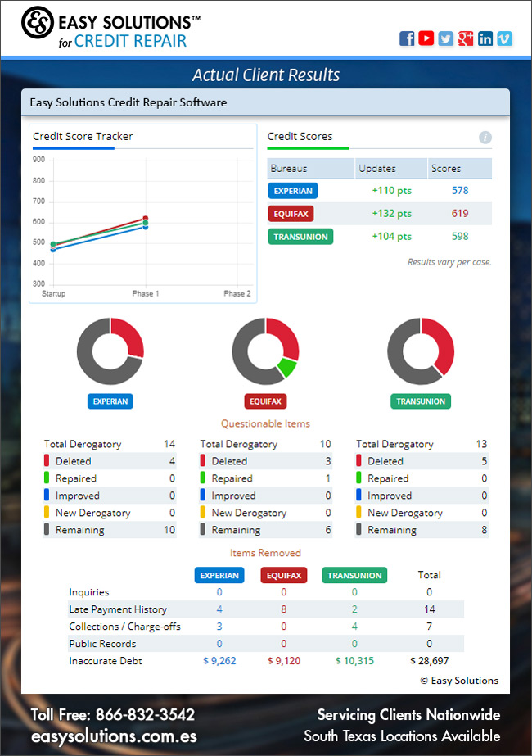Click TransUnion score 598
532x756 pixels.
tap(460, 236)
